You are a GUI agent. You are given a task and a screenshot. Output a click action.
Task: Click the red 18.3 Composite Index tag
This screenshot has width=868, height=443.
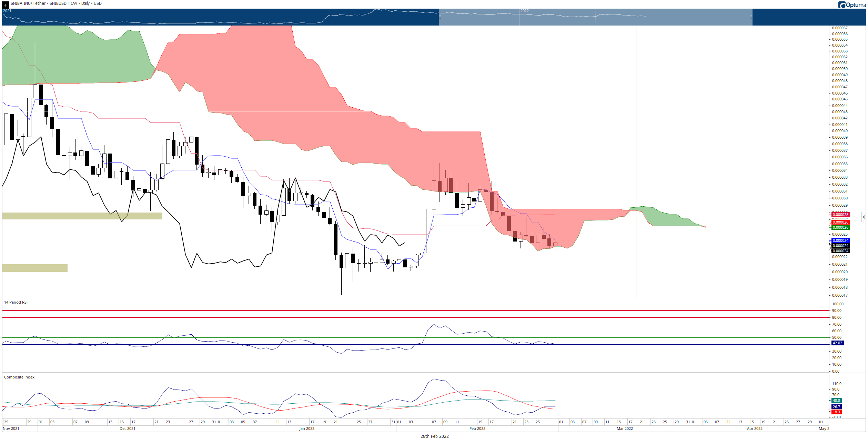[836, 412]
